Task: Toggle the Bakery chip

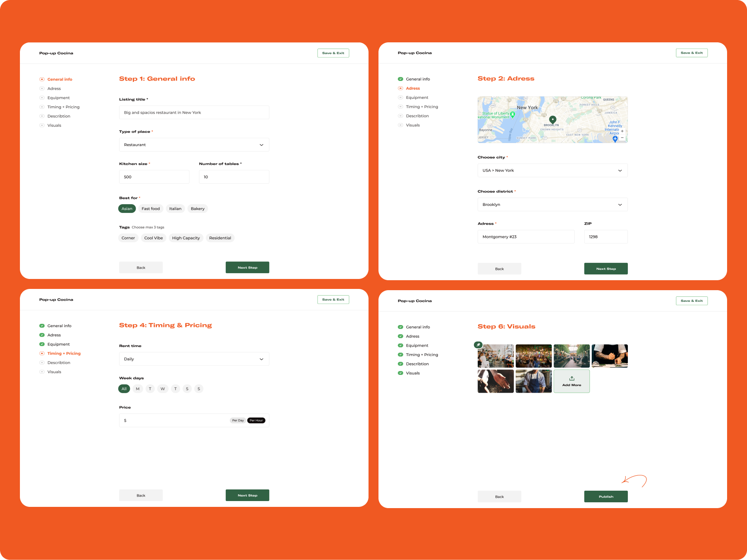Action: click(x=198, y=209)
